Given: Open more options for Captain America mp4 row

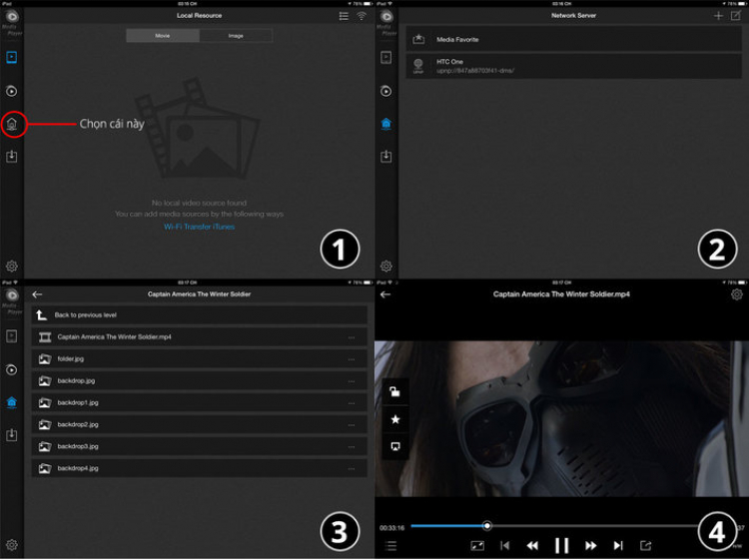Looking at the screenshot, I should (x=352, y=337).
